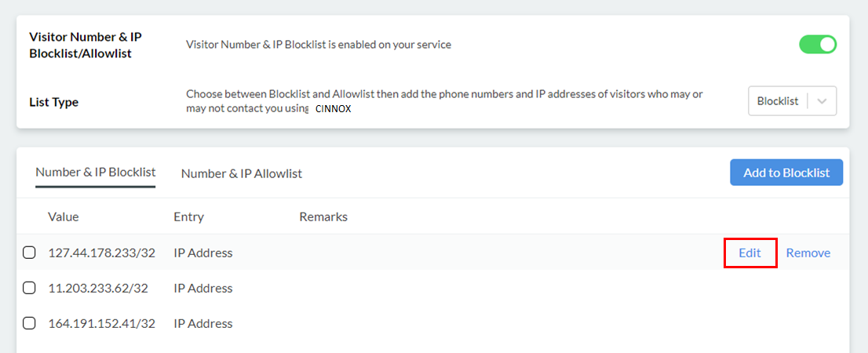Viewport: 868px width, 353px height.
Task: Click the Value column header
Action: click(x=64, y=217)
